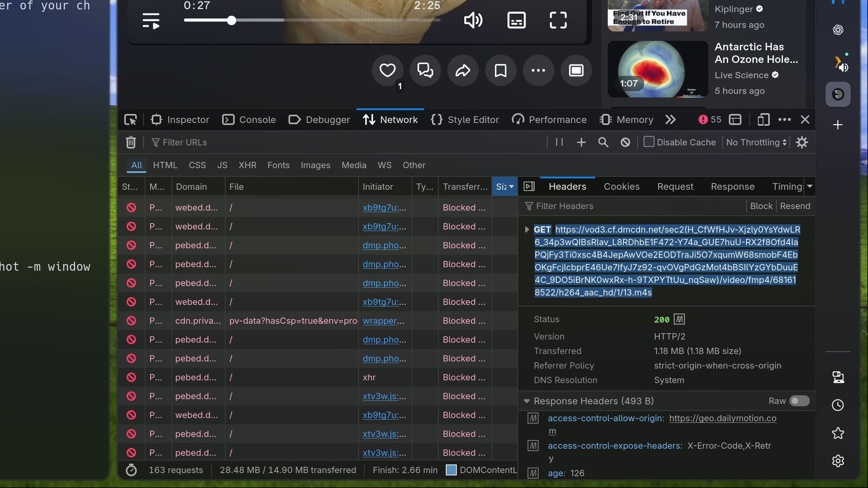Like the video with heart icon

click(387, 71)
